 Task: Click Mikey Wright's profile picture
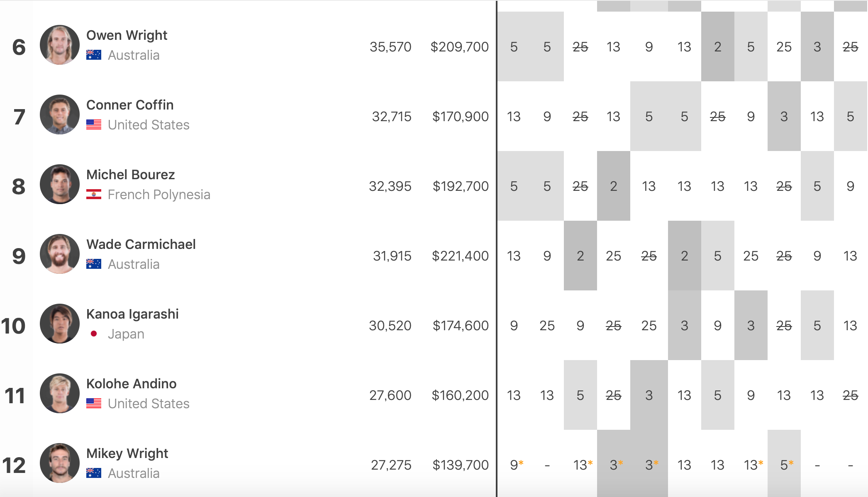tap(60, 463)
